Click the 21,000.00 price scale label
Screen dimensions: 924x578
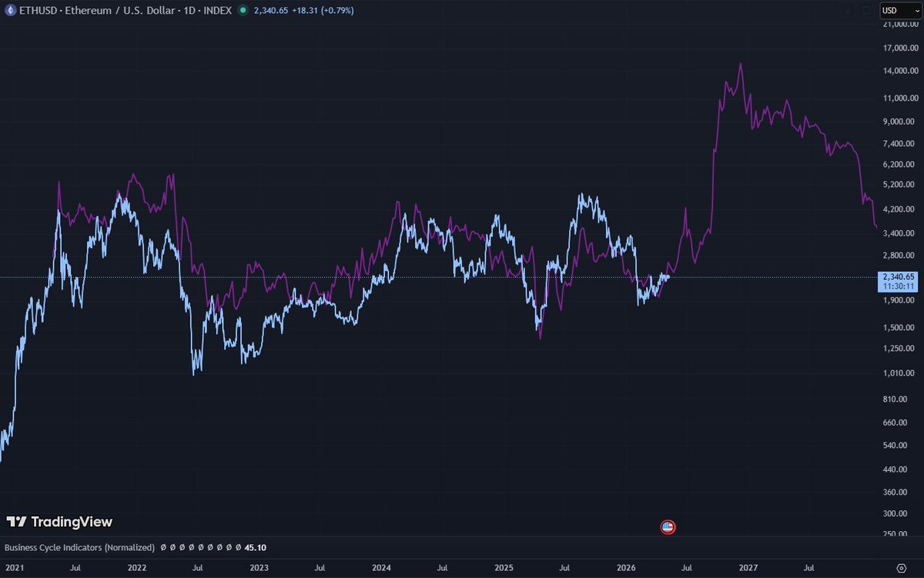[x=899, y=24]
